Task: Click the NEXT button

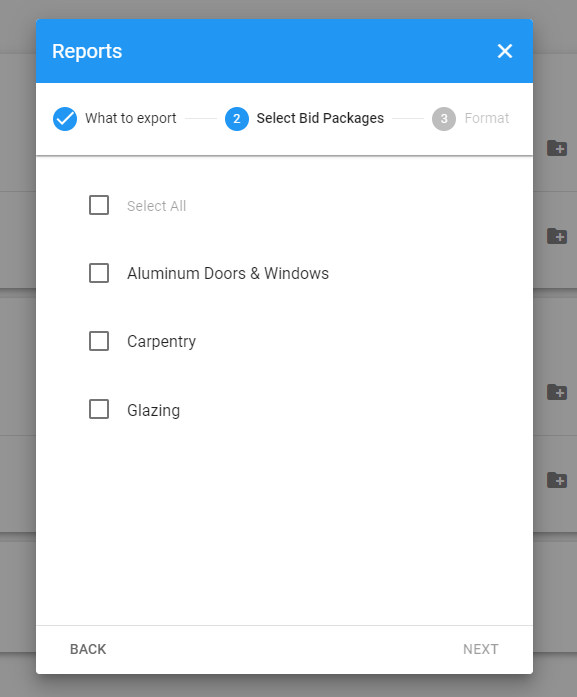Action: click(x=481, y=649)
